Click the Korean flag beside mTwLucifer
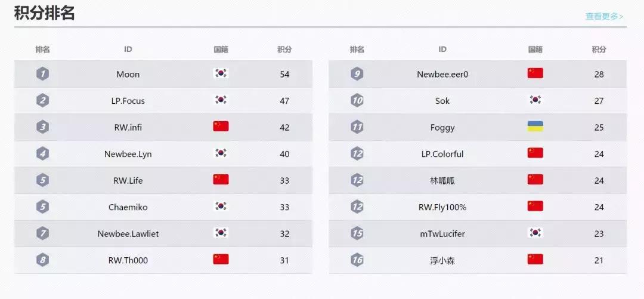 pos(535,233)
